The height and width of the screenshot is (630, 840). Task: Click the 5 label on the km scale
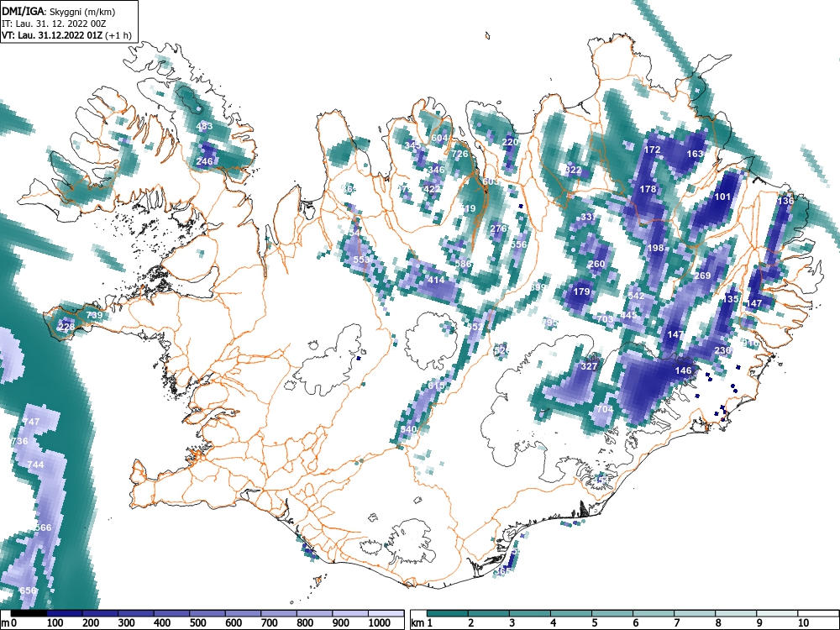[x=595, y=623]
